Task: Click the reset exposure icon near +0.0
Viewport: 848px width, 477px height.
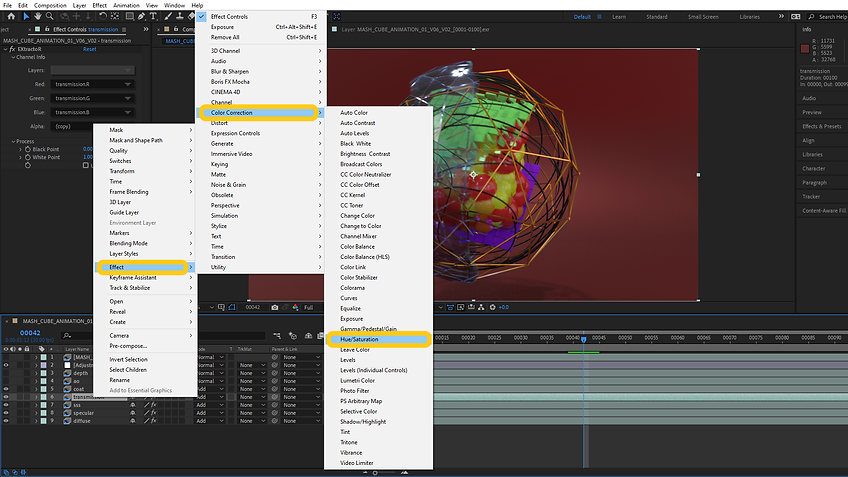Action: point(492,307)
